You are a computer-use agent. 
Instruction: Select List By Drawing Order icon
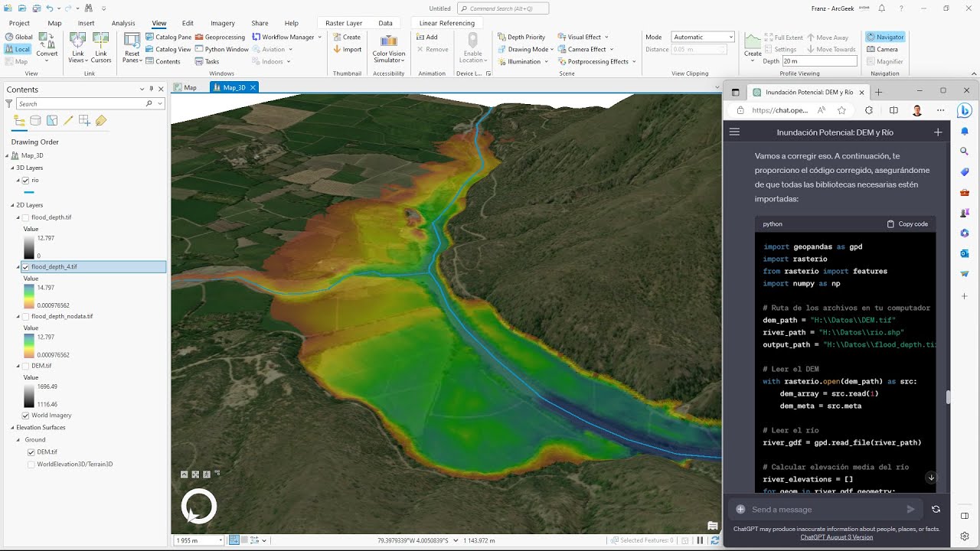coord(19,120)
